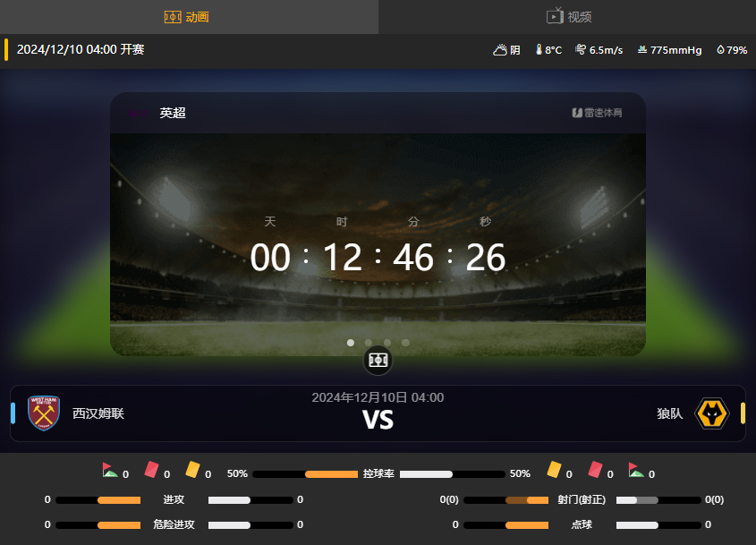Click the West Ham United crest

[44, 413]
